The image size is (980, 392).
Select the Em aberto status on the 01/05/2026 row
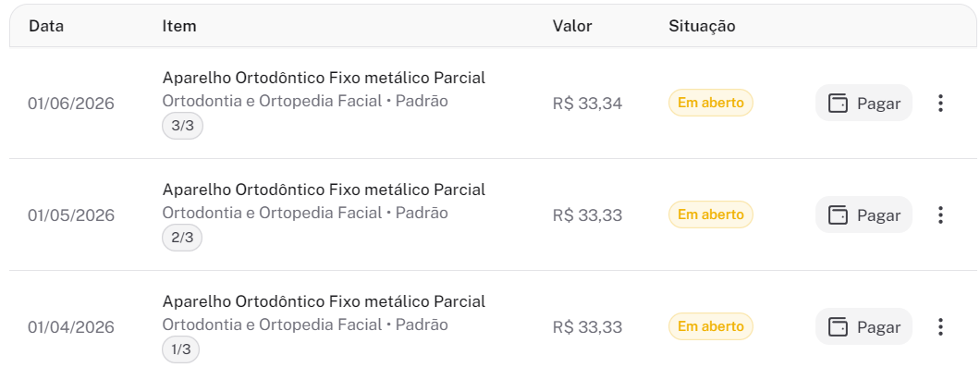[x=710, y=215]
